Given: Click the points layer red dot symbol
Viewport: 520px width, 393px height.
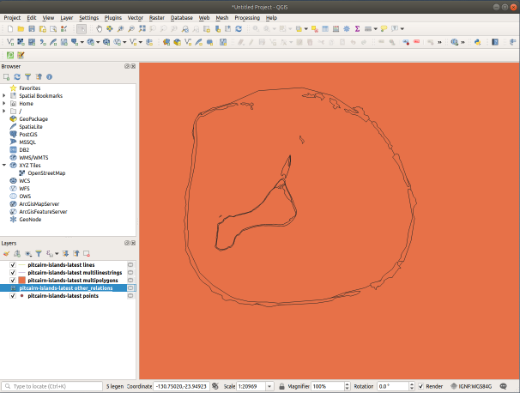Looking at the screenshot, I should [x=22, y=296].
